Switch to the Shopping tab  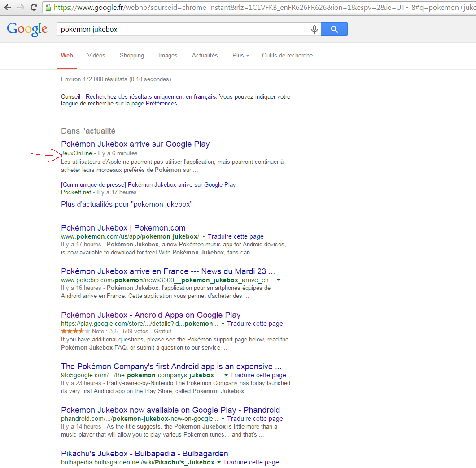click(x=132, y=56)
